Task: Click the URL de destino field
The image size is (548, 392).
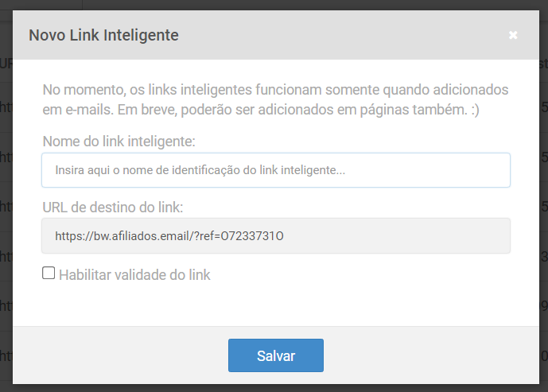Action: tap(275, 235)
